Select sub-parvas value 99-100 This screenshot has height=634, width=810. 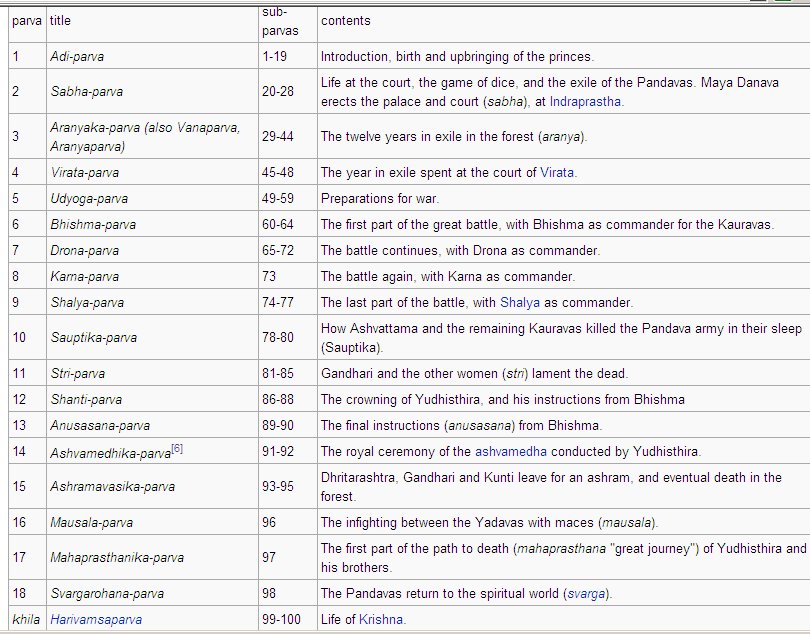281,619
